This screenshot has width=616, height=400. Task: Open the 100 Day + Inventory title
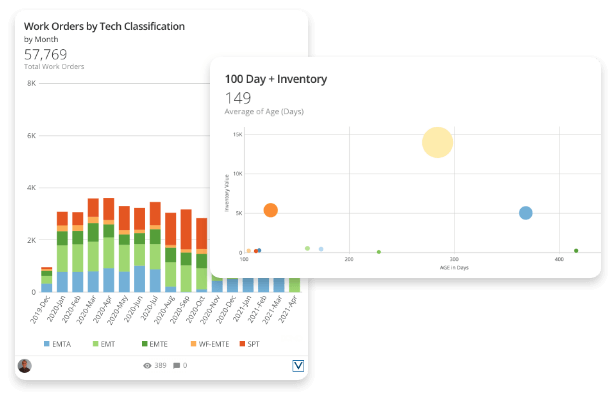[276, 78]
